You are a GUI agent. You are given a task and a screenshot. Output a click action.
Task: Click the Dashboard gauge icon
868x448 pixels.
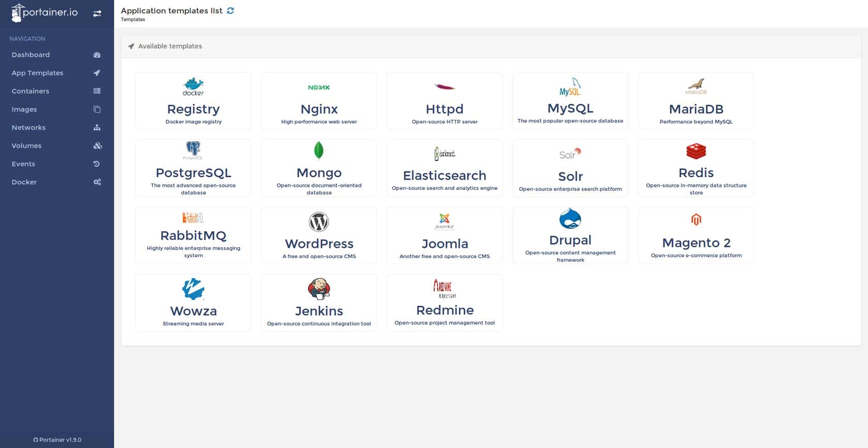tap(97, 55)
